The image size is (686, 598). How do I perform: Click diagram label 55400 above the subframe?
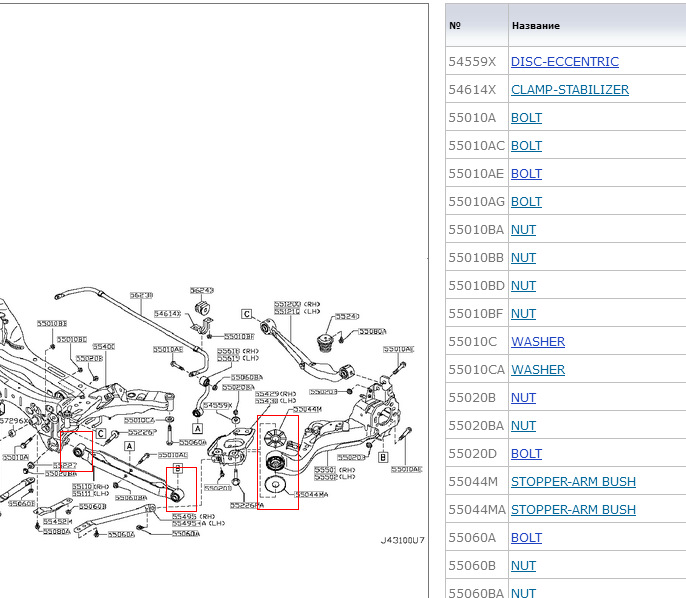point(104,346)
